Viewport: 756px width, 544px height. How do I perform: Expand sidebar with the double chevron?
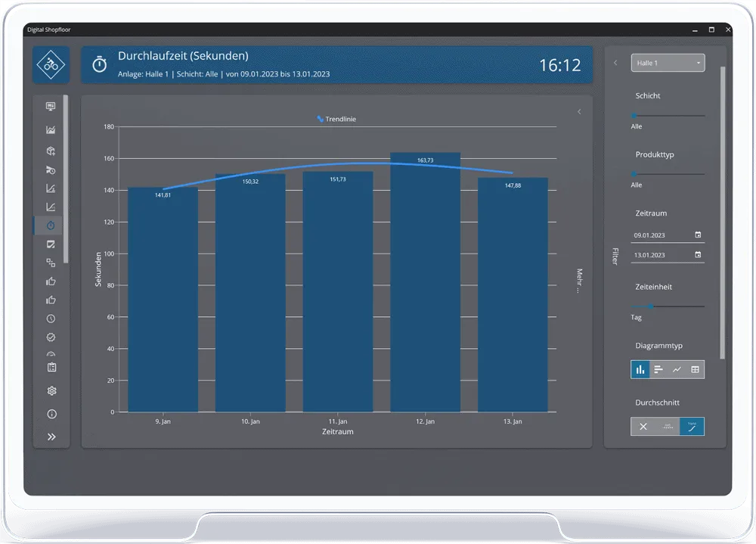coord(51,437)
